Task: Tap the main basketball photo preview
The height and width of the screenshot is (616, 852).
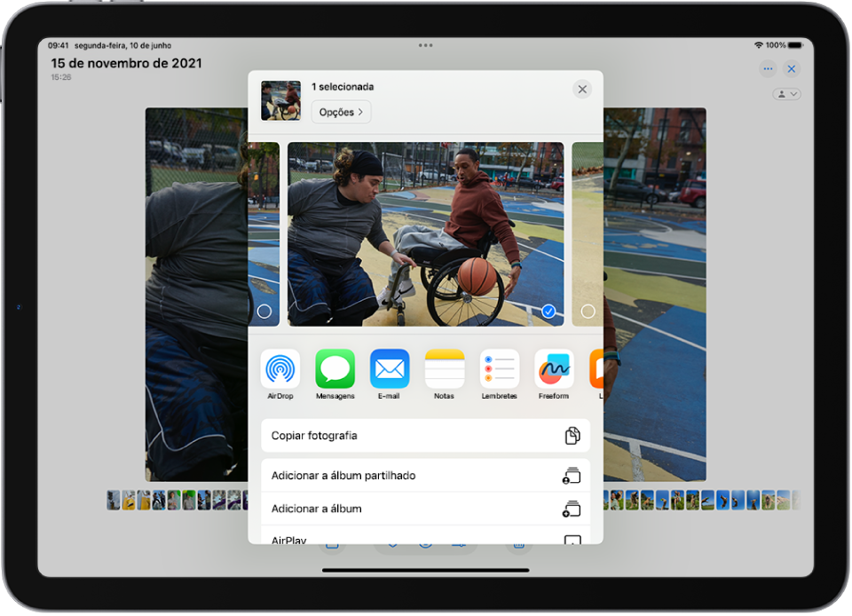Action: [x=425, y=234]
